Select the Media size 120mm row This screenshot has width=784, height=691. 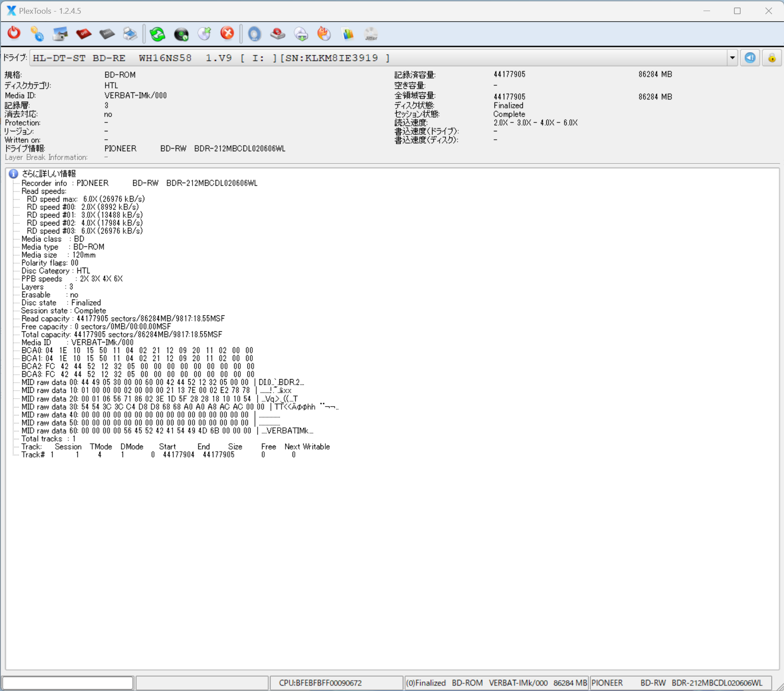point(58,255)
